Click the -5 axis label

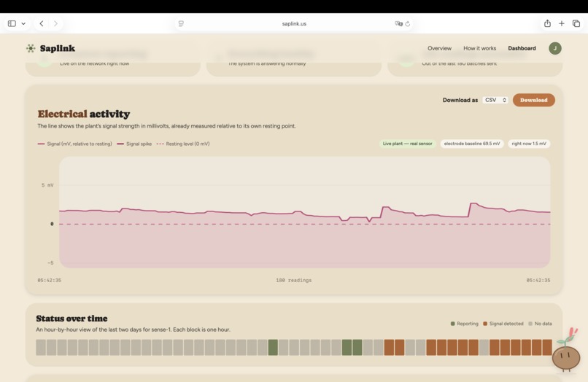50,262
